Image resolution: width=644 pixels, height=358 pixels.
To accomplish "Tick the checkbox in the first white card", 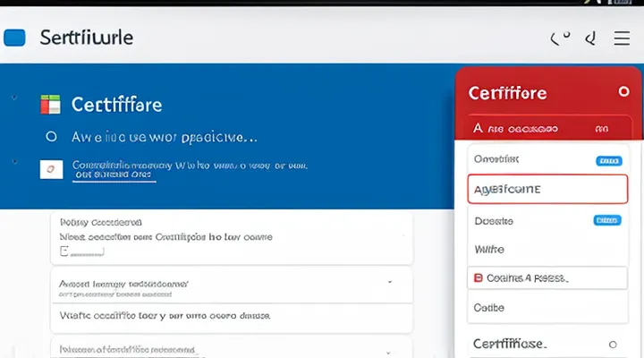I will point(64,252).
